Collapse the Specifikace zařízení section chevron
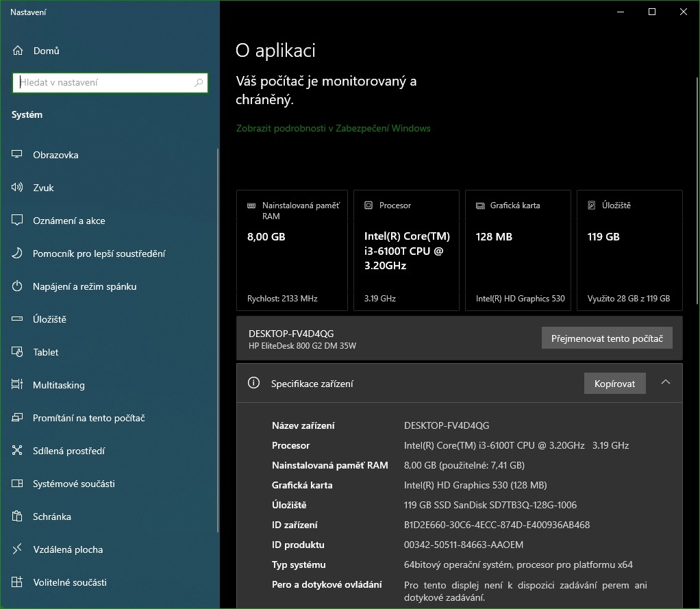Image resolution: width=700 pixels, height=609 pixels. tap(665, 383)
